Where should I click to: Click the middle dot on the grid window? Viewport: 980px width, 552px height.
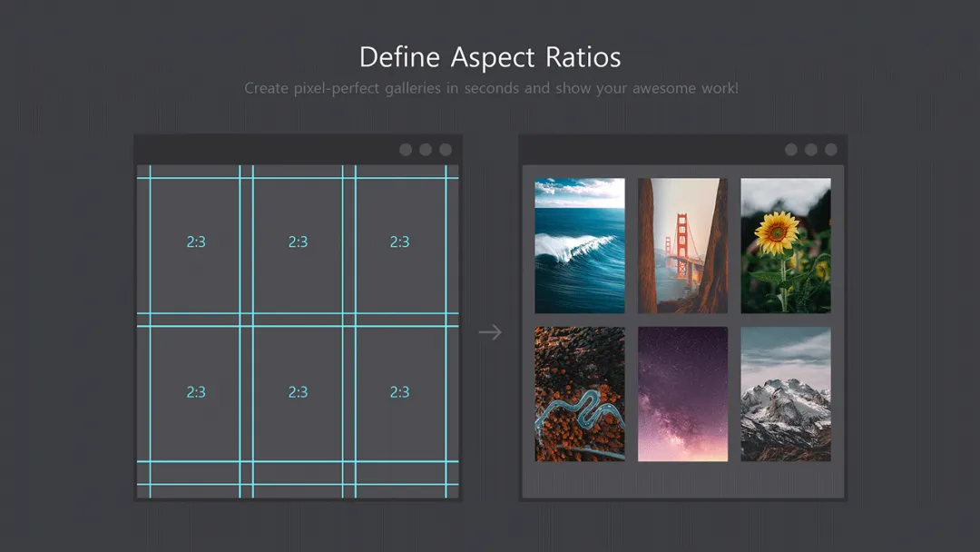(426, 150)
